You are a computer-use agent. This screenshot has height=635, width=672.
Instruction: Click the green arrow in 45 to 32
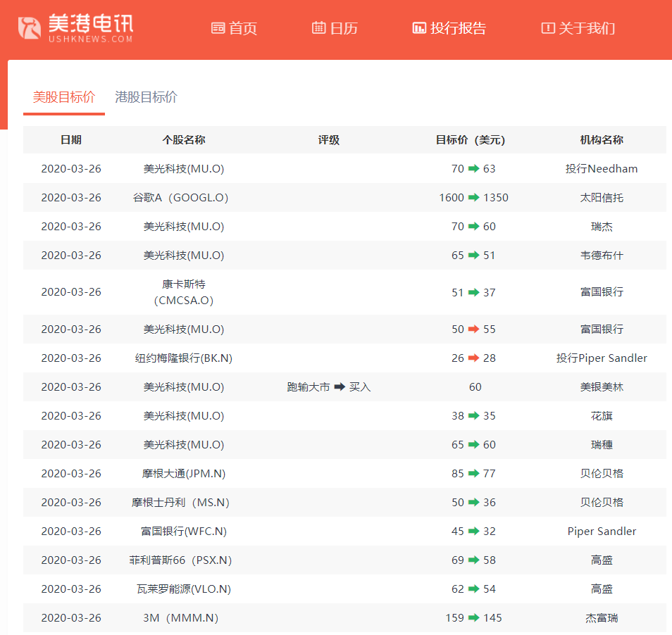click(x=473, y=531)
